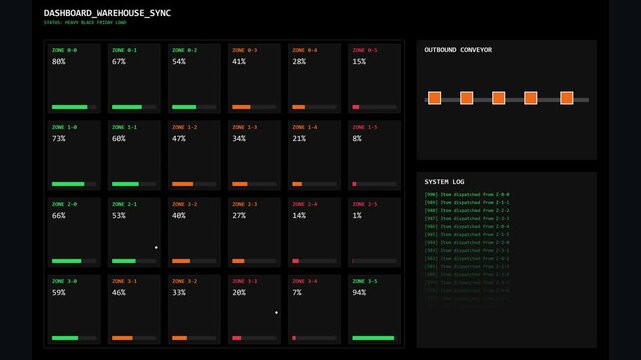Screen dimensions: 641x360
Task: Select the fourth conveyor box from the left
Action: coord(531,98)
